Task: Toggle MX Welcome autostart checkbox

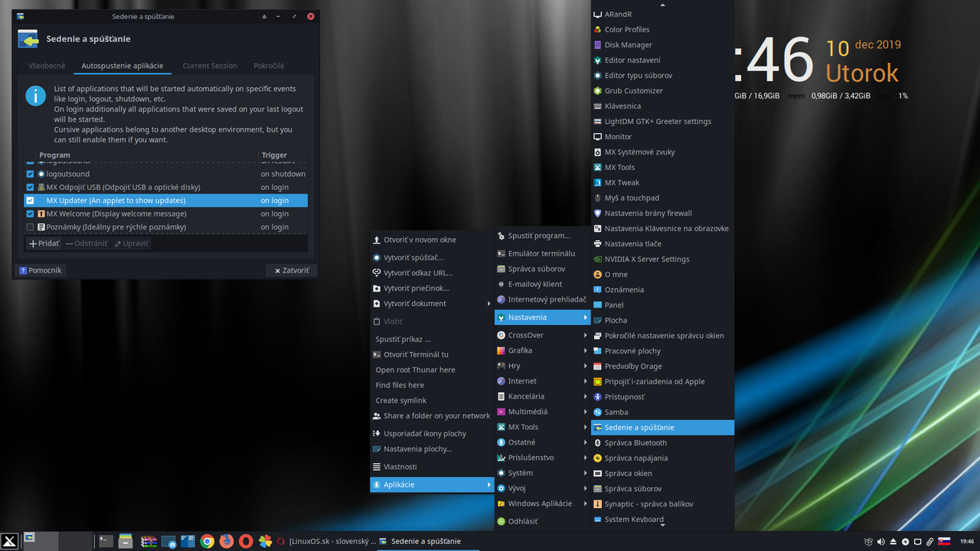Action: click(x=31, y=214)
